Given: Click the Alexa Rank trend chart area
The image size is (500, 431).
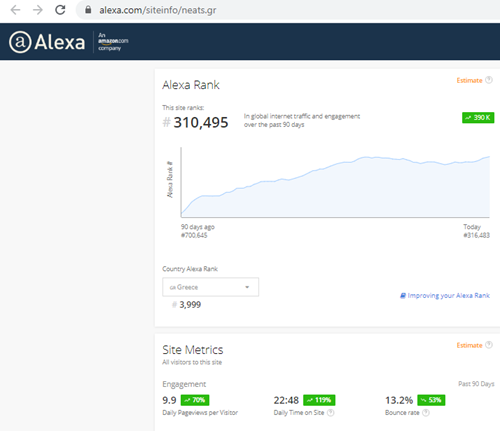Looking at the screenshot, I should [335, 183].
